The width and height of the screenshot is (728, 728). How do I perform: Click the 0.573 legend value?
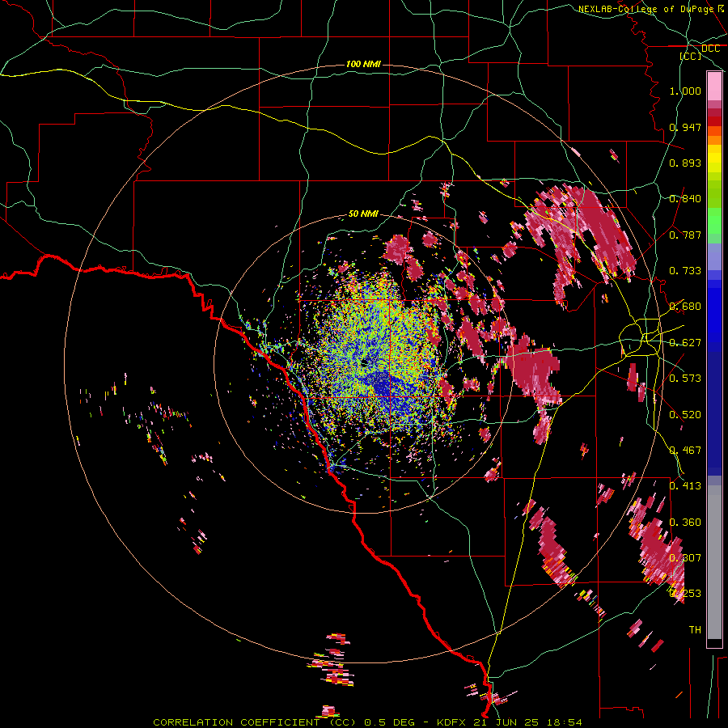click(685, 379)
